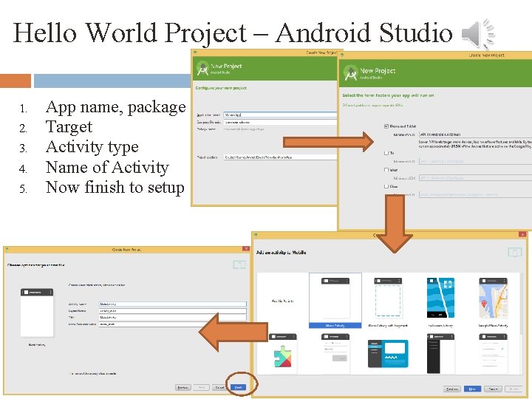The width and height of the screenshot is (532, 399).
Task: Enable the TV form factor checkbox
Action: [x=386, y=153]
